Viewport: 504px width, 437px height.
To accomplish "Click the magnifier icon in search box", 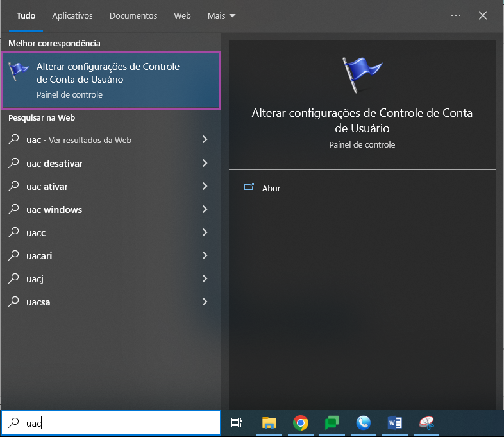I will pos(13,422).
